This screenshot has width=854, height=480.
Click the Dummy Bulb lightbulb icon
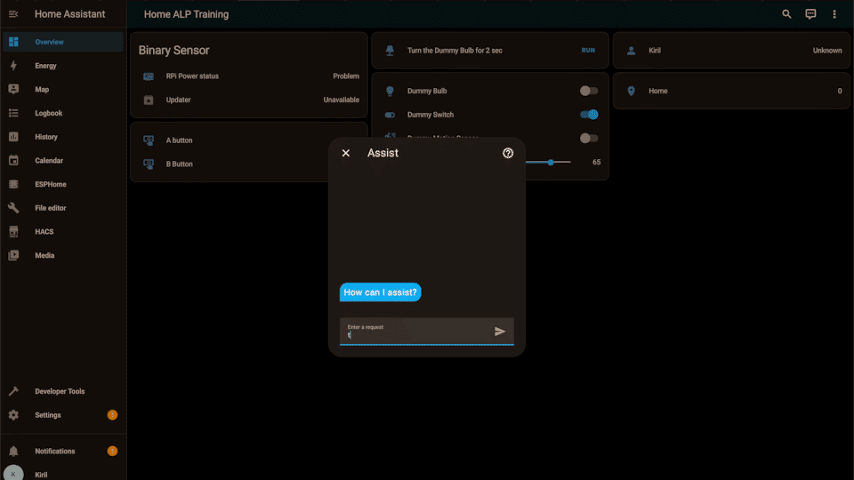(390, 91)
